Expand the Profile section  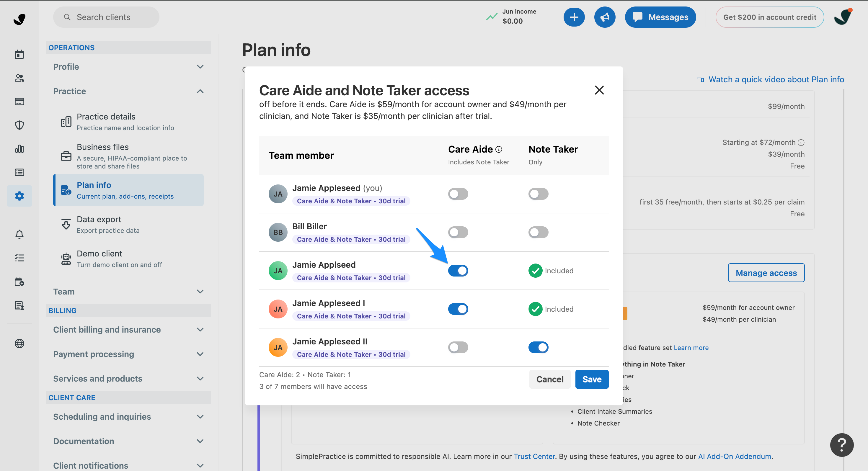click(128, 67)
